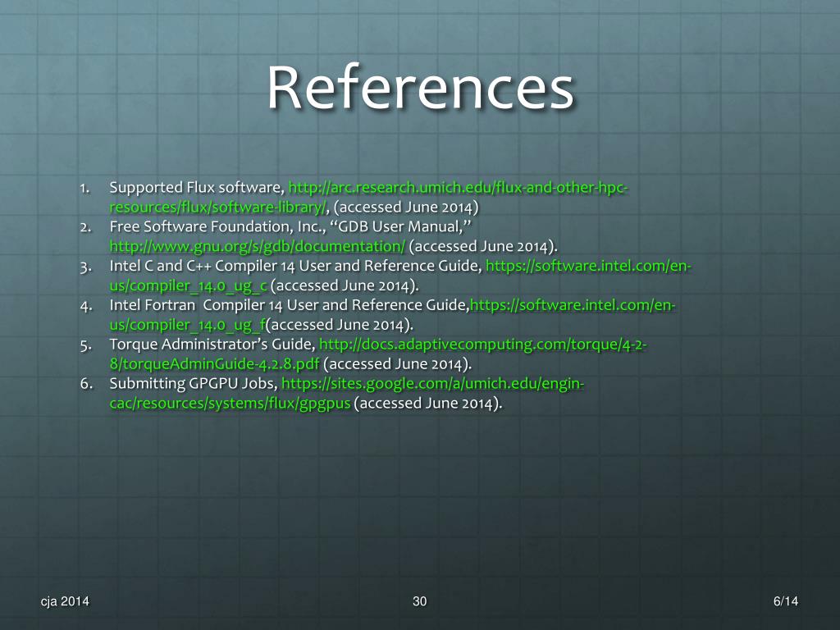Open the GDB documentation gnu.org link

click(x=257, y=246)
